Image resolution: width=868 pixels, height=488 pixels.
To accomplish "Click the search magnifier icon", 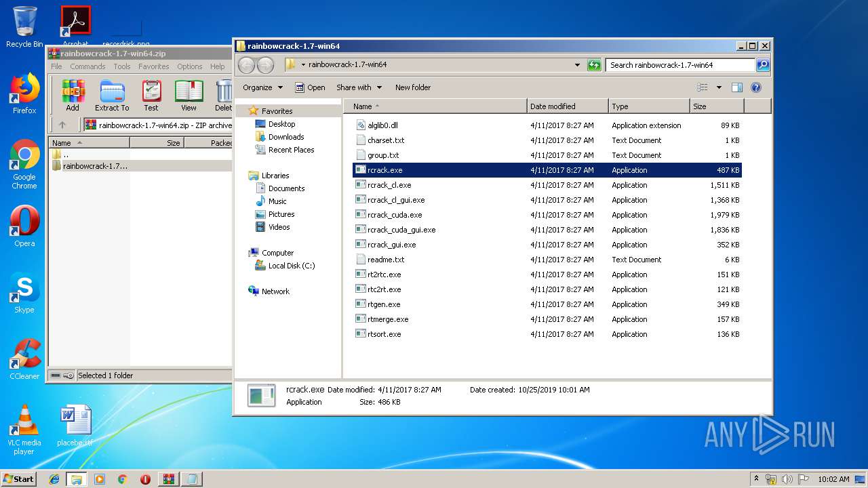I will [763, 65].
